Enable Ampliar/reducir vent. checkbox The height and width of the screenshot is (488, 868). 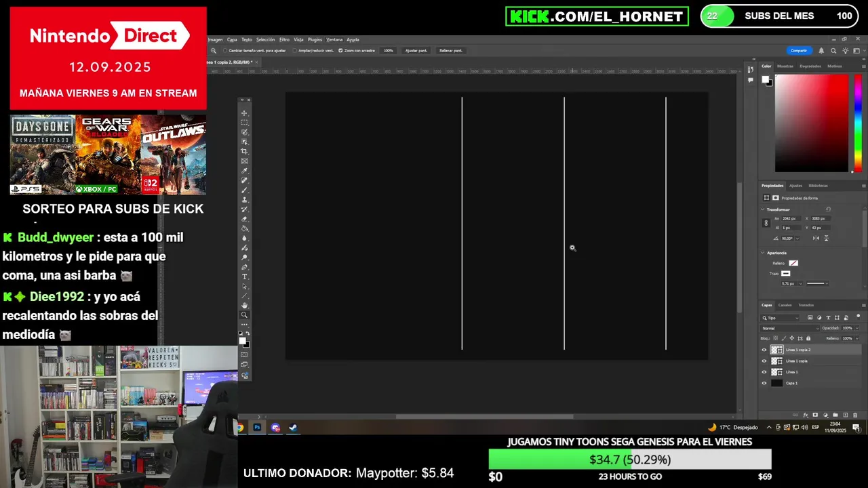click(x=295, y=51)
